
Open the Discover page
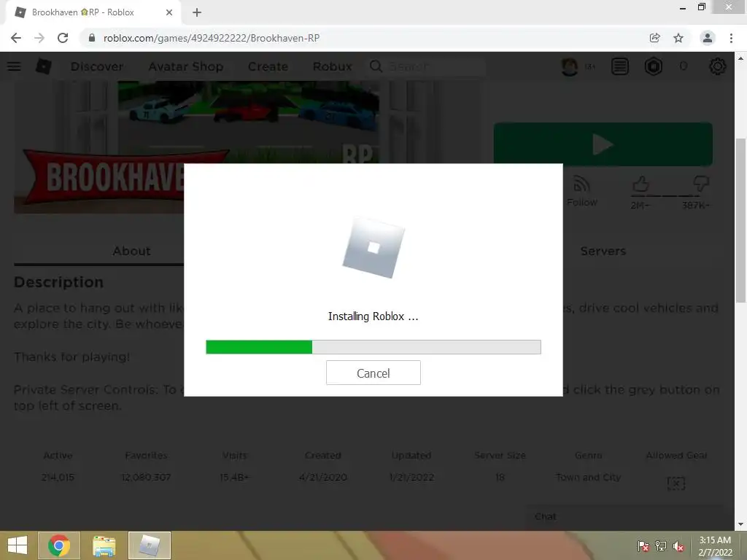(x=97, y=66)
